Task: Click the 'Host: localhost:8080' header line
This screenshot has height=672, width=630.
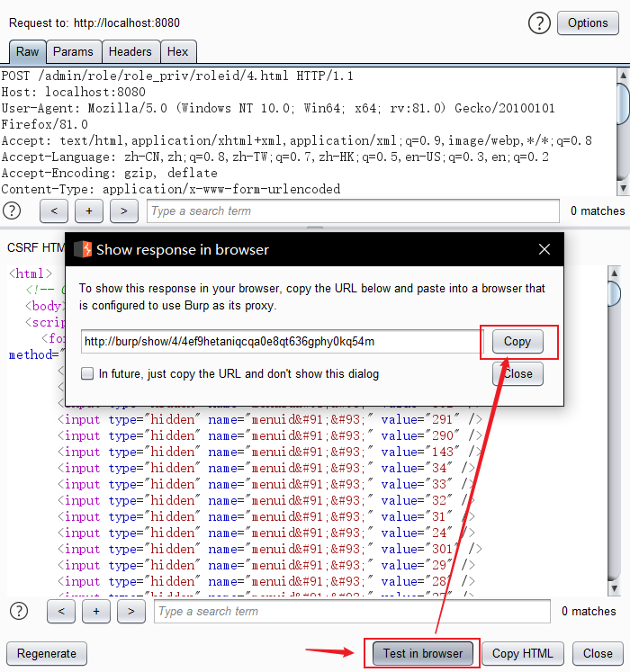Action: (x=73, y=92)
